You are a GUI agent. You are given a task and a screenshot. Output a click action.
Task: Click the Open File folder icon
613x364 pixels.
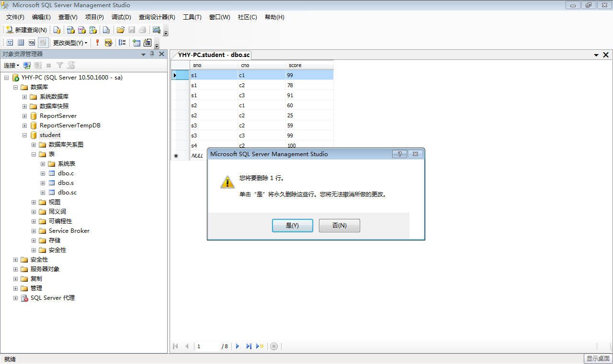coord(121,30)
